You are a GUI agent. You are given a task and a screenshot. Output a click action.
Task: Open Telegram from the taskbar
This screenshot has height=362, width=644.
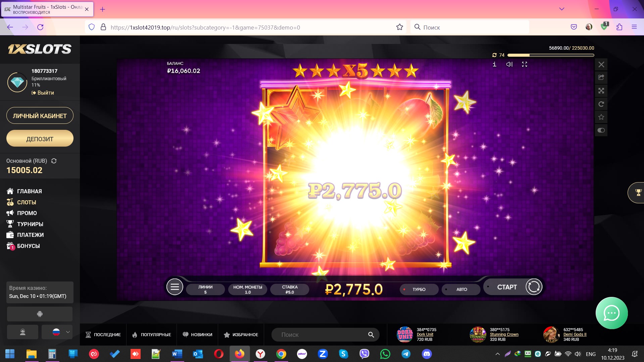(406, 354)
